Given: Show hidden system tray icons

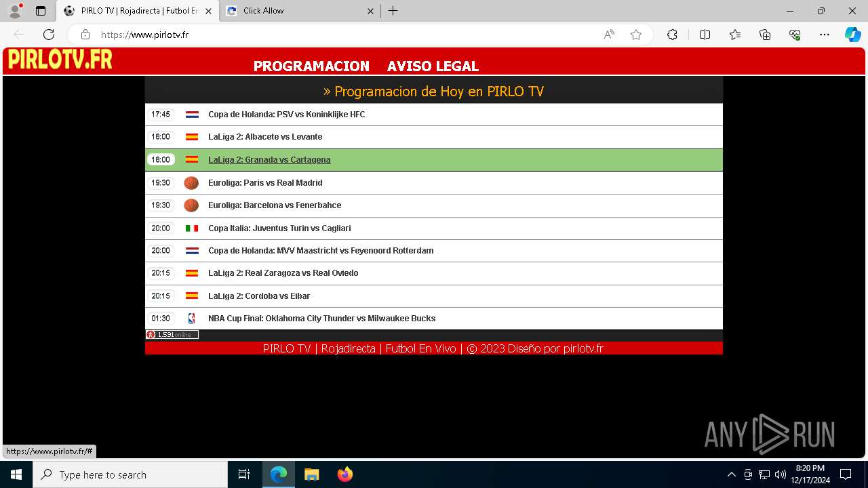Looking at the screenshot, I should (731, 474).
